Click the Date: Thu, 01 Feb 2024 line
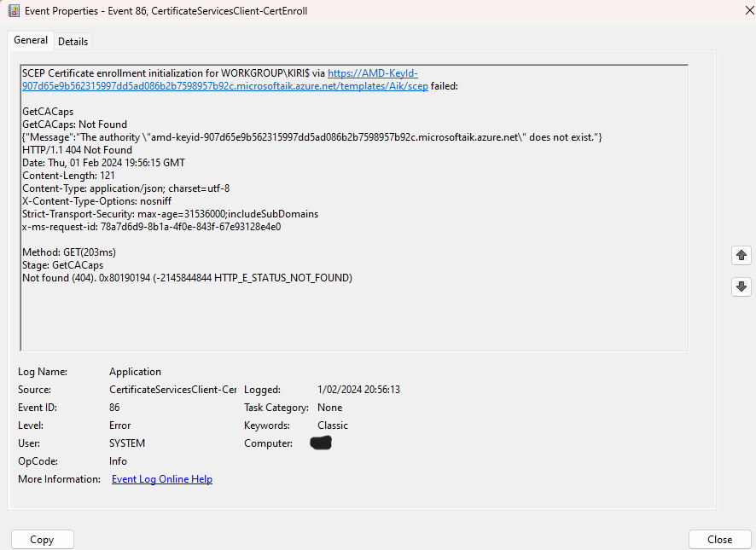This screenshot has width=756, height=550. [103, 163]
